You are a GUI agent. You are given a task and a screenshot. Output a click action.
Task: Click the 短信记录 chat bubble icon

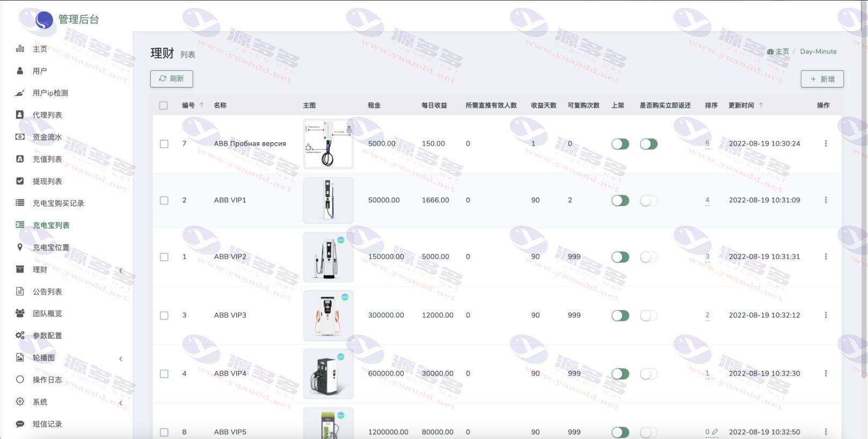pyautogui.click(x=20, y=424)
